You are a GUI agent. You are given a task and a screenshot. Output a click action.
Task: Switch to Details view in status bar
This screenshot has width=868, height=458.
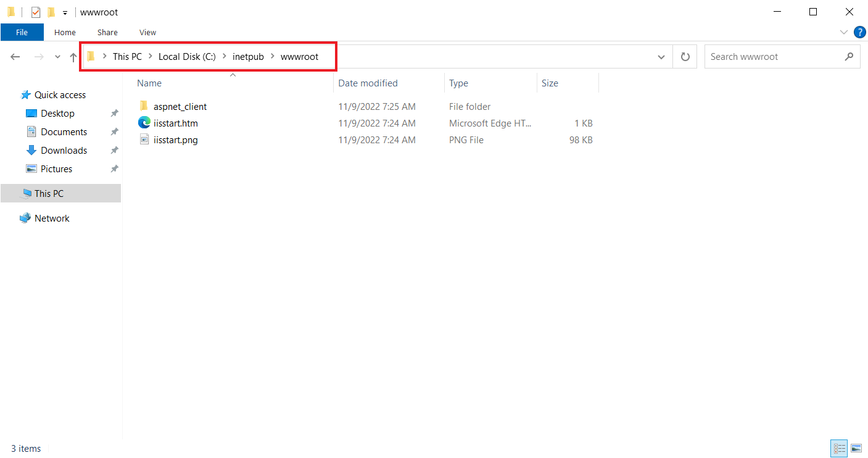coord(840,448)
